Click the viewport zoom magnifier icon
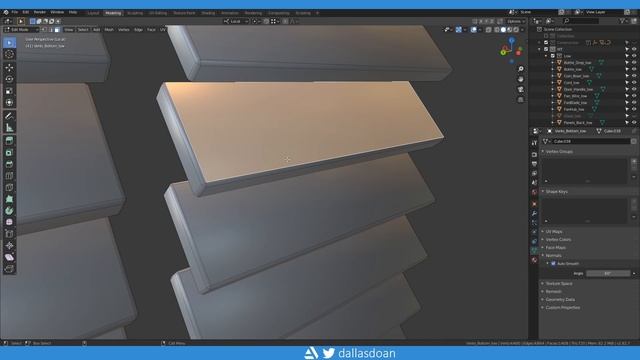 [520, 69]
